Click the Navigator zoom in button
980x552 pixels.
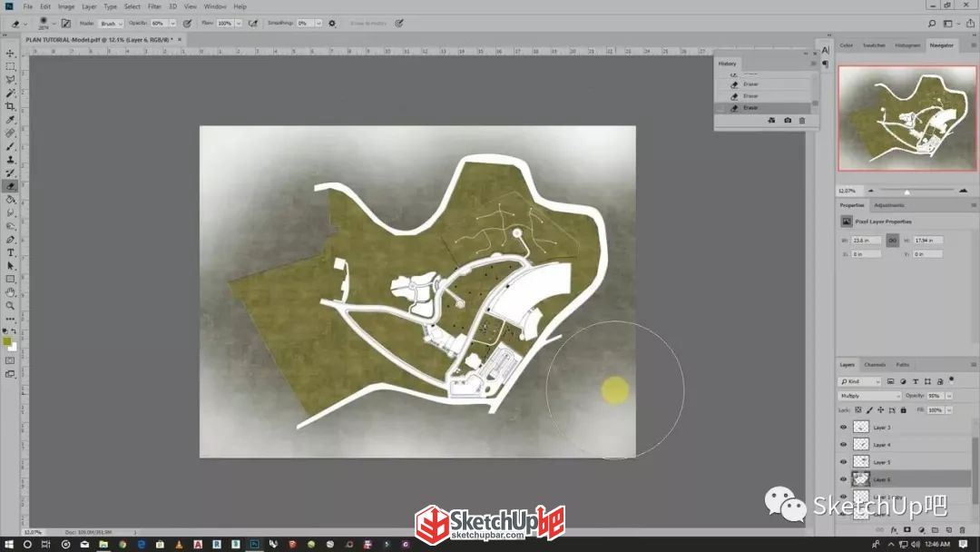coord(963,190)
